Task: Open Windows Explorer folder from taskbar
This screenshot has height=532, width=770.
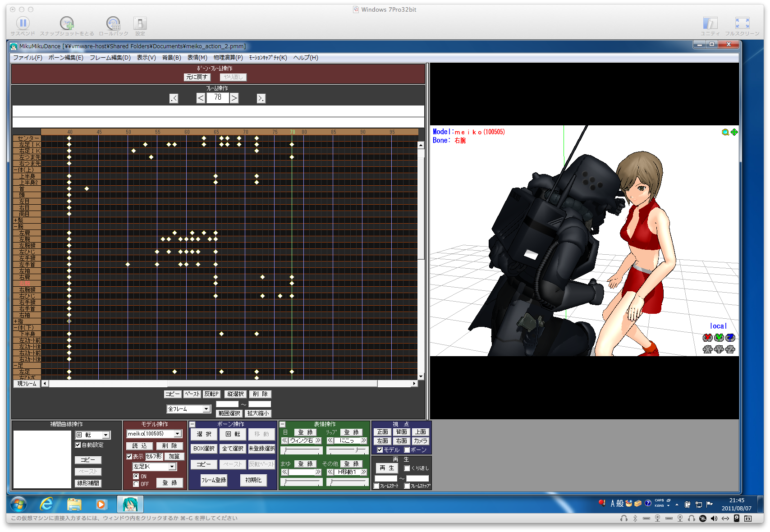Action: tap(74, 504)
